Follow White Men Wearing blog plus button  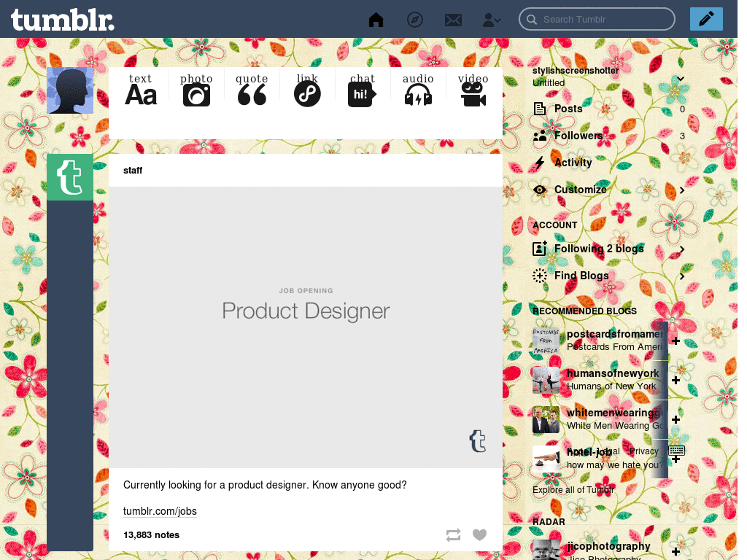(x=676, y=419)
